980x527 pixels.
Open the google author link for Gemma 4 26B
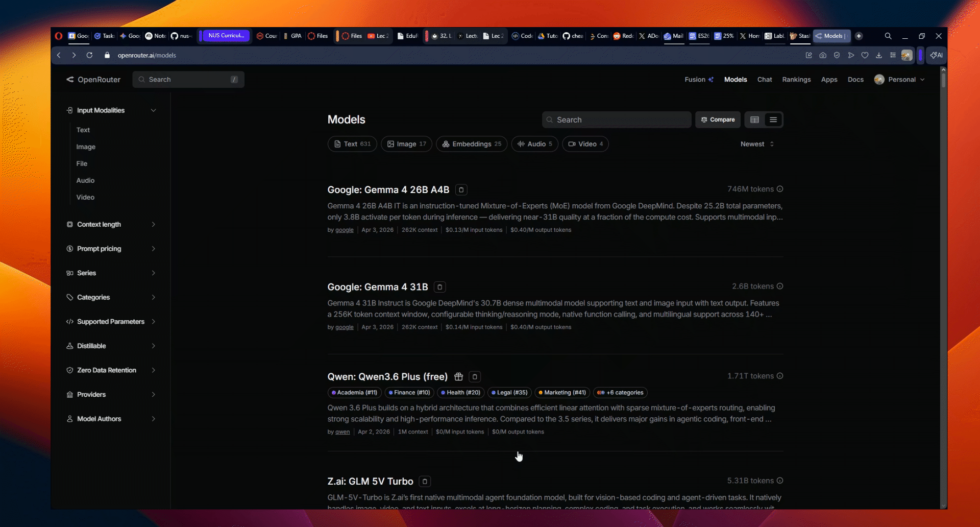pyautogui.click(x=344, y=230)
